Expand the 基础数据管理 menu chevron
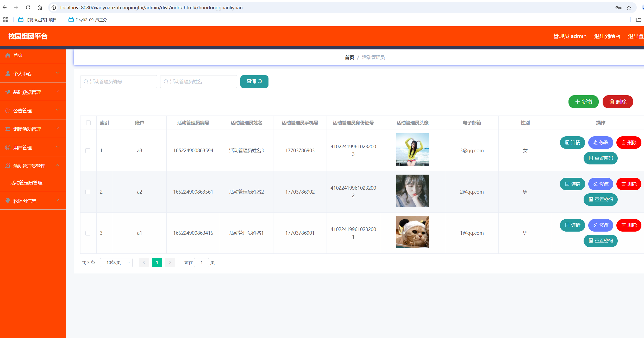This screenshot has width=644, height=338. tap(57, 92)
